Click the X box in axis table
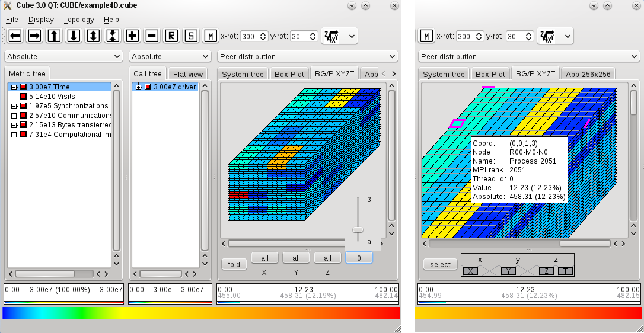644x333 pixels. pos(470,271)
